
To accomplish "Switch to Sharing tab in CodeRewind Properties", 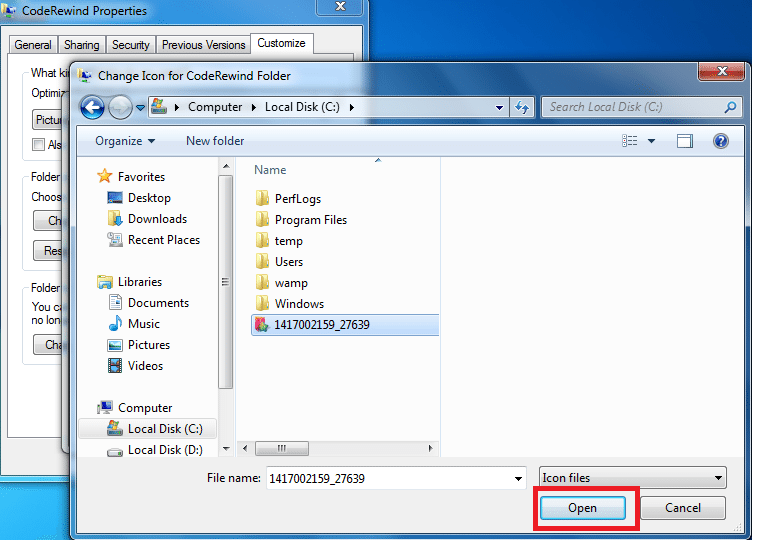I will (x=82, y=45).
